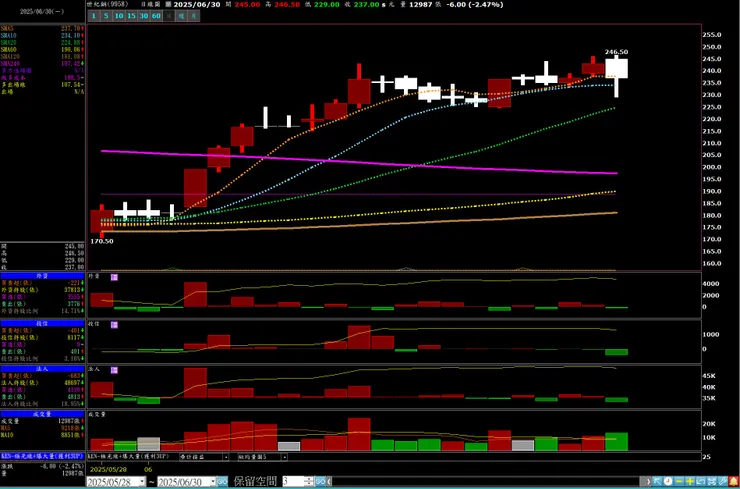Screen dimensions: 740x489
Task: Open the second indicator dropdown in bottom bar
Action: point(226,457)
